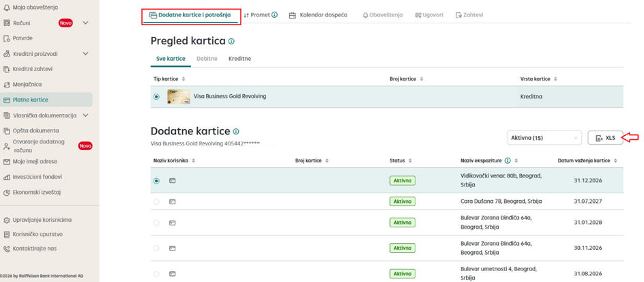Click the Korisničko uputstvo icon
Screen dimensions: 644x282
pos(6,234)
